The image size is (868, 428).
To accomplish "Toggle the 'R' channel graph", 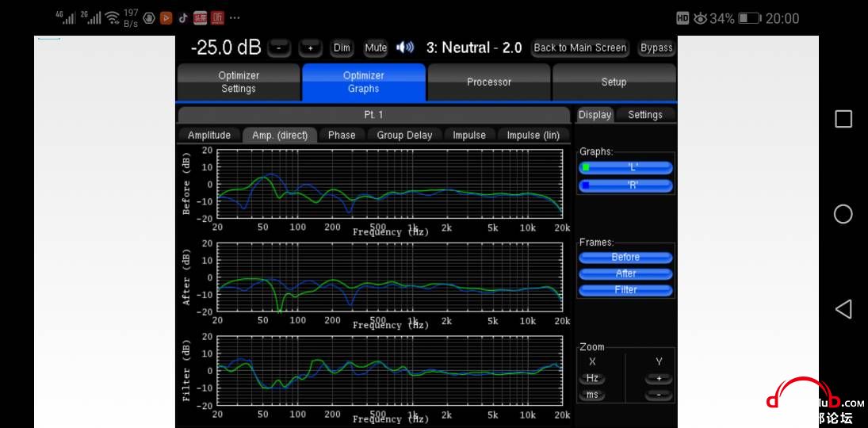I will [x=625, y=185].
